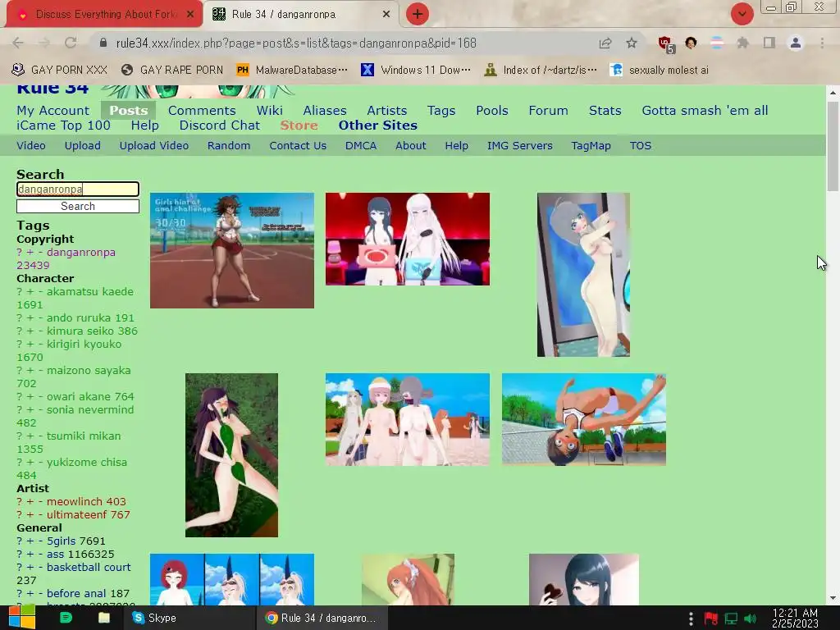This screenshot has width=840, height=630.
Task: Close the Discuss Everything About Fork tab
Action: [x=190, y=15]
